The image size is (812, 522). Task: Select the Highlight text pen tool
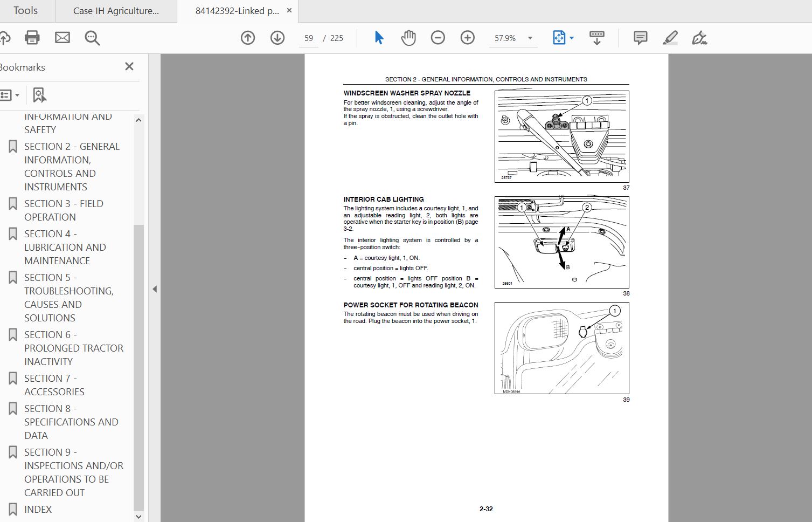pyautogui.click(x=670, y=38)
